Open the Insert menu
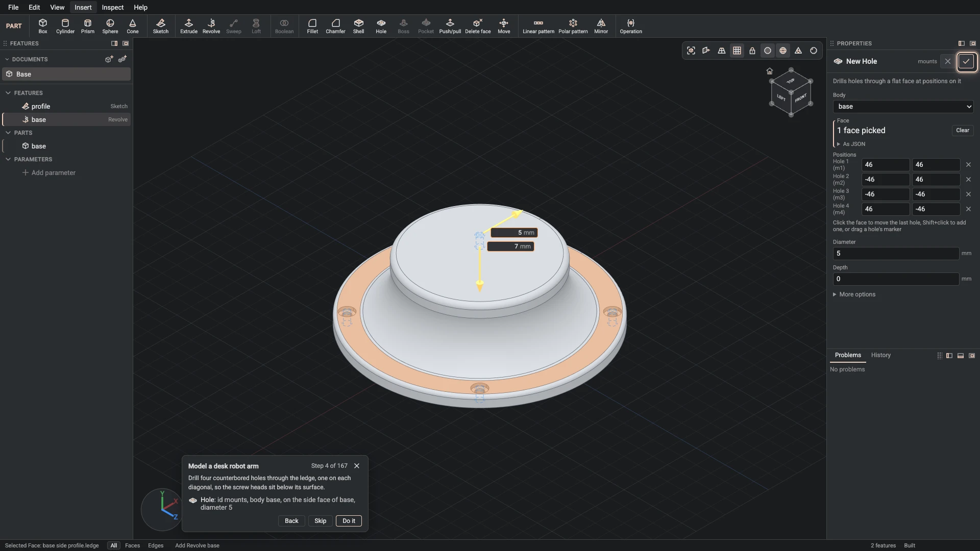The height and width of the screenshot is (551, 980). [x=83, y=7]
